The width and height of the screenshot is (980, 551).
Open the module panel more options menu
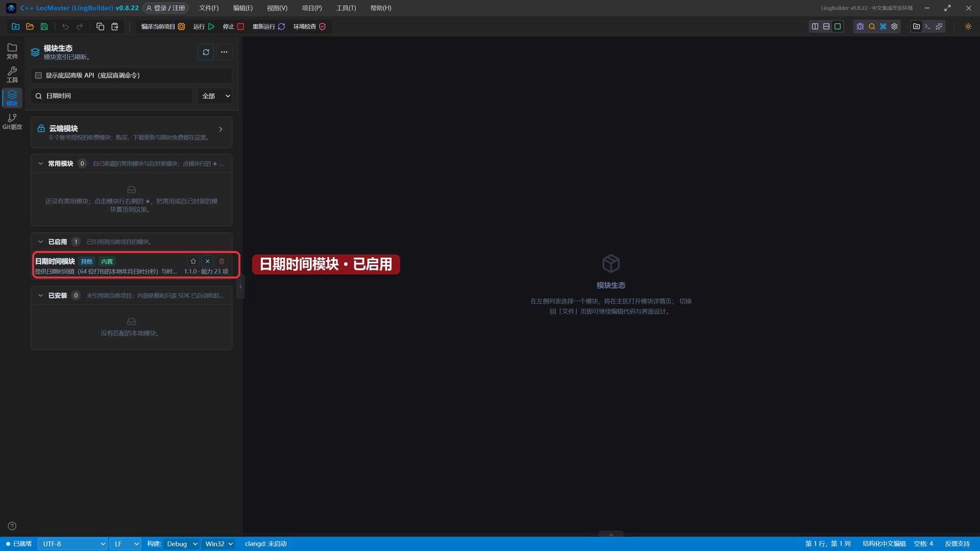(224, 52)
